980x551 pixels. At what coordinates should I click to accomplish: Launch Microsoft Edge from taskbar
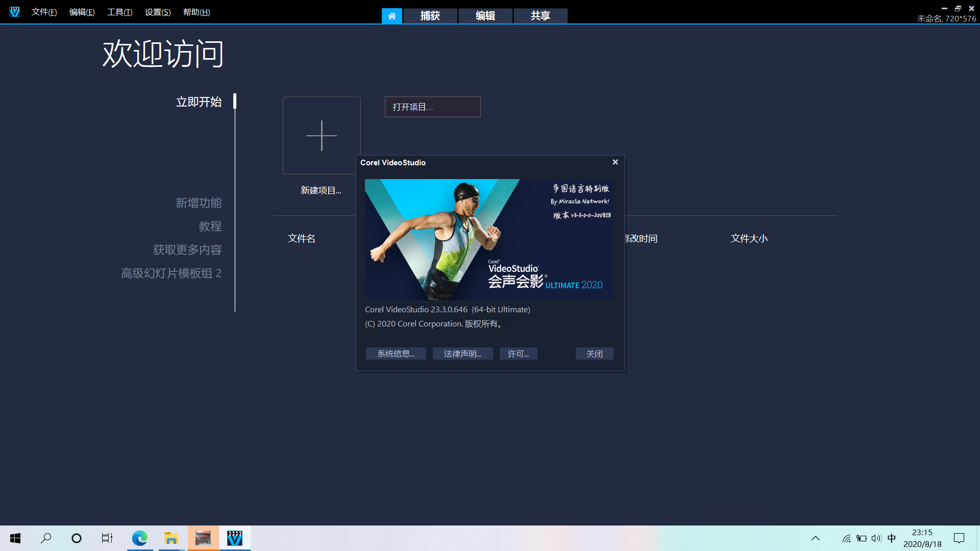(x=139, y=538)
